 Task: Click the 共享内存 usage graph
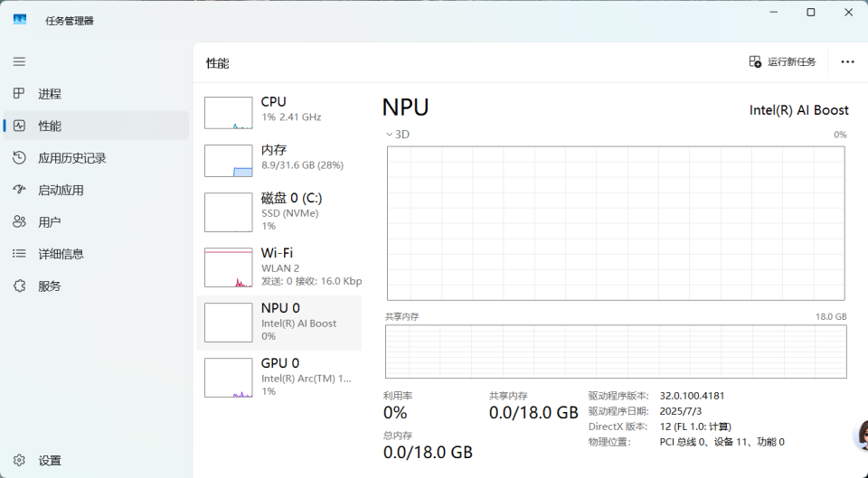point(616,351)
